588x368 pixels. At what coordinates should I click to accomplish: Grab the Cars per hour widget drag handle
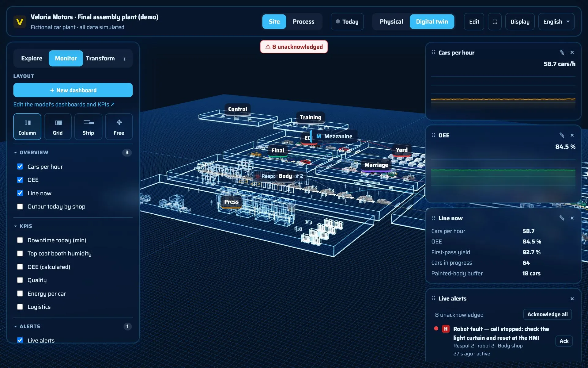(x=433, y=52)
